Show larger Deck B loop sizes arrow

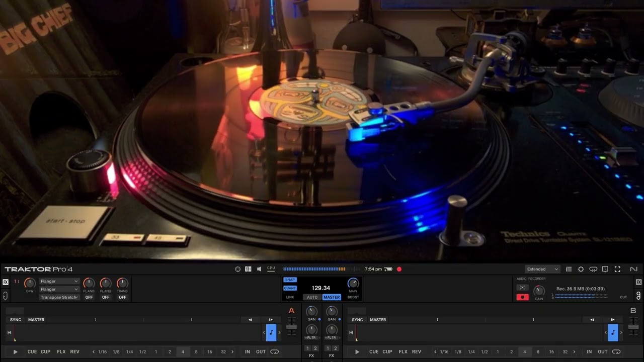574,352
